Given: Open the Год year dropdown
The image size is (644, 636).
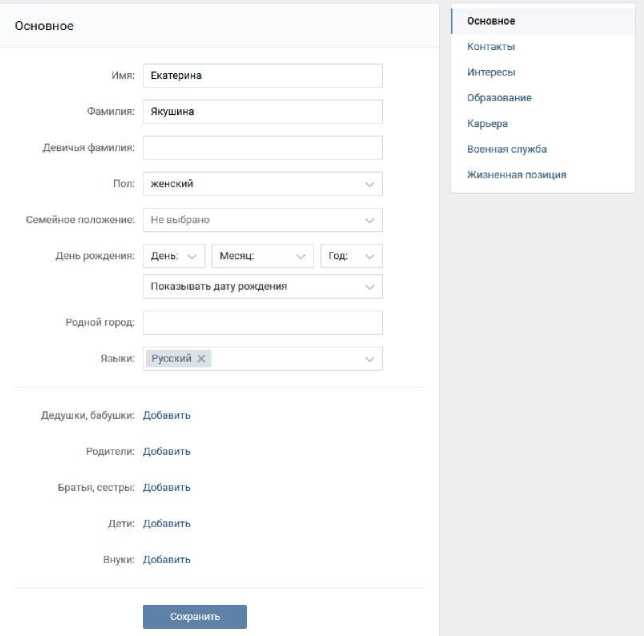Looking at the screenshot, I should pyautogui.click(x=351, y=256).
